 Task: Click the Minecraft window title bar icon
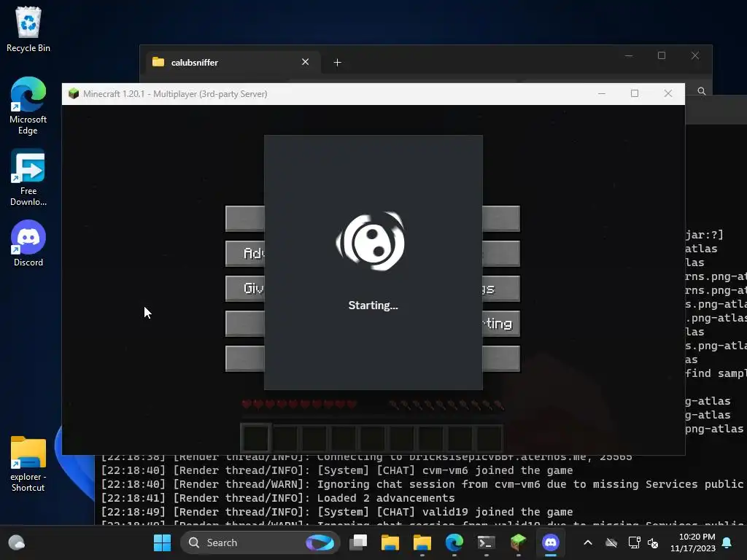(x=74, y=93)
